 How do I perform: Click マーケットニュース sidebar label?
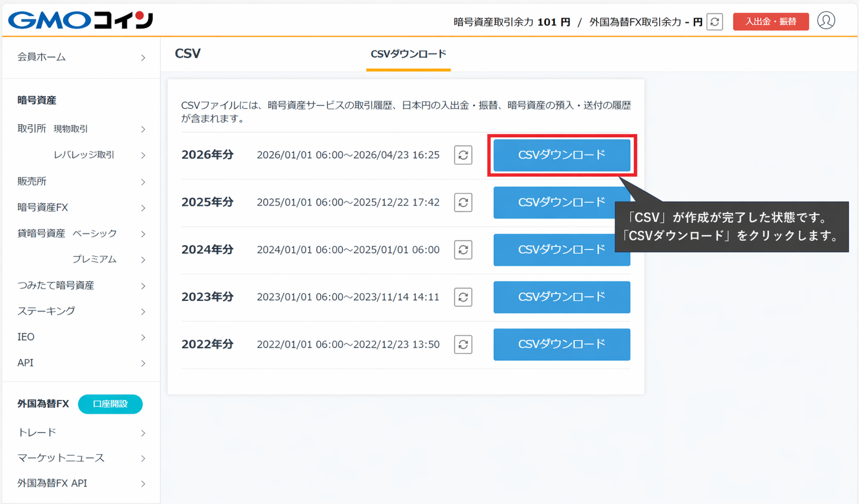tap(61, 458)
